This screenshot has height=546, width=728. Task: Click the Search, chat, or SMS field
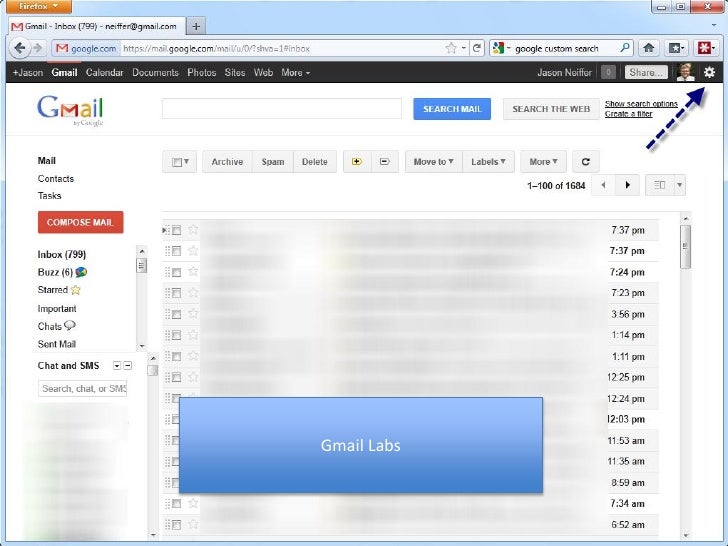pos(83,389)
